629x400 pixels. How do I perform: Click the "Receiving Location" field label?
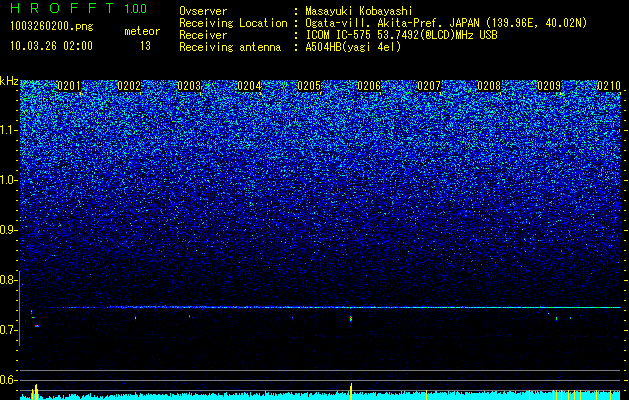pos(233,23)
